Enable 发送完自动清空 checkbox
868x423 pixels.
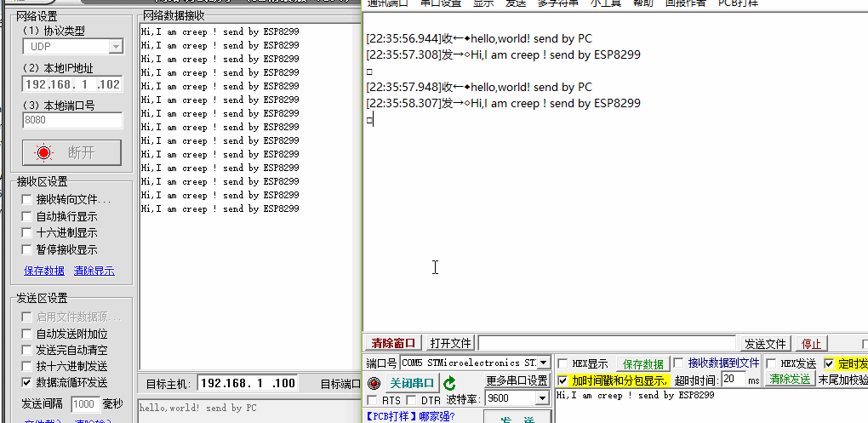pyautogui.click(x=26, y=350)
